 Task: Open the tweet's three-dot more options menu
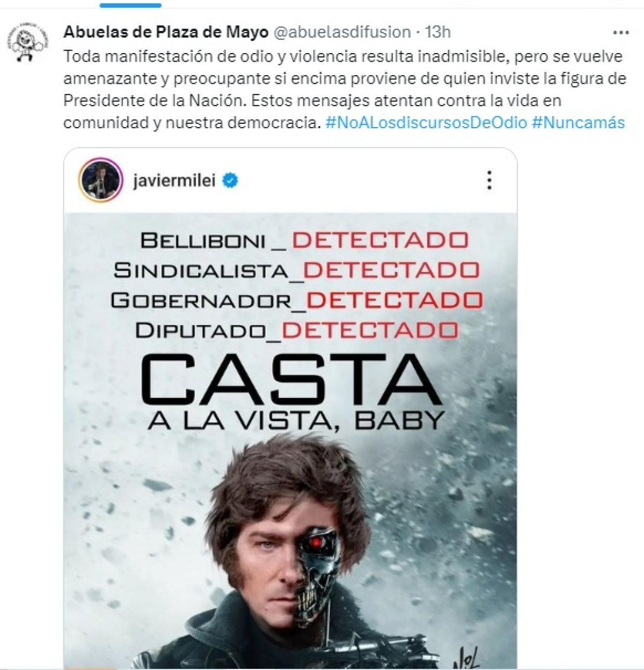click(620, 33)
